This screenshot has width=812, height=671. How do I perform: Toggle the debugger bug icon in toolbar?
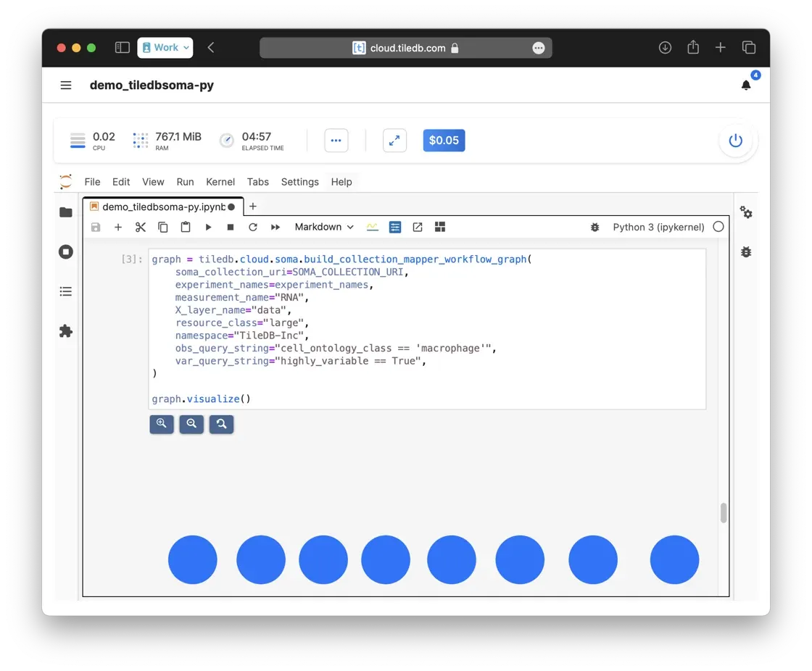pos(594,227)
